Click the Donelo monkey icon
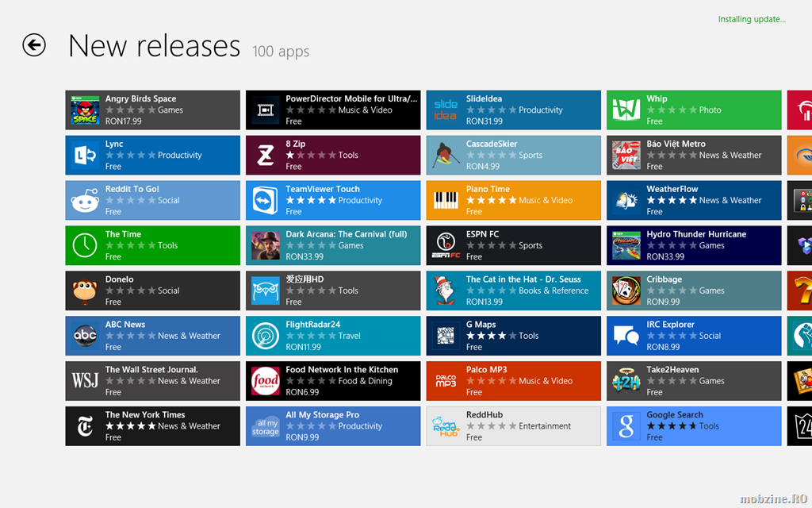This screenshot has height=508, width=812. tap(85, 291)
